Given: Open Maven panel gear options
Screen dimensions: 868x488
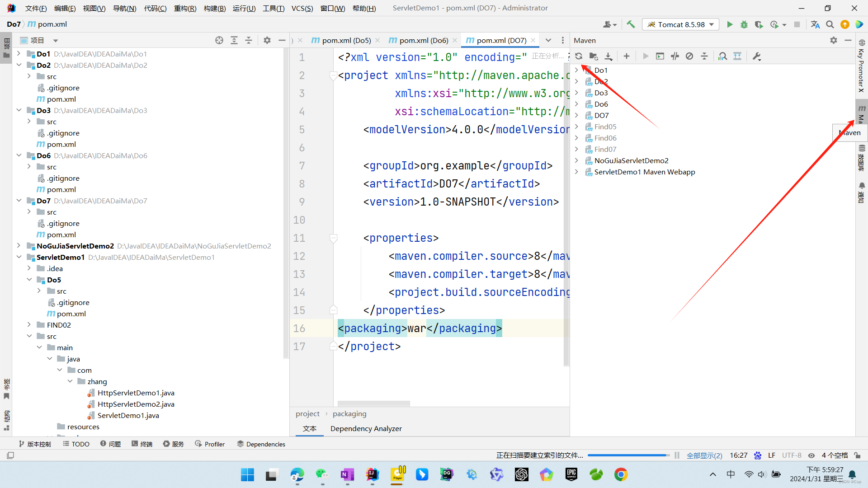Looking at the screenshot, I should tap(834, 40).
